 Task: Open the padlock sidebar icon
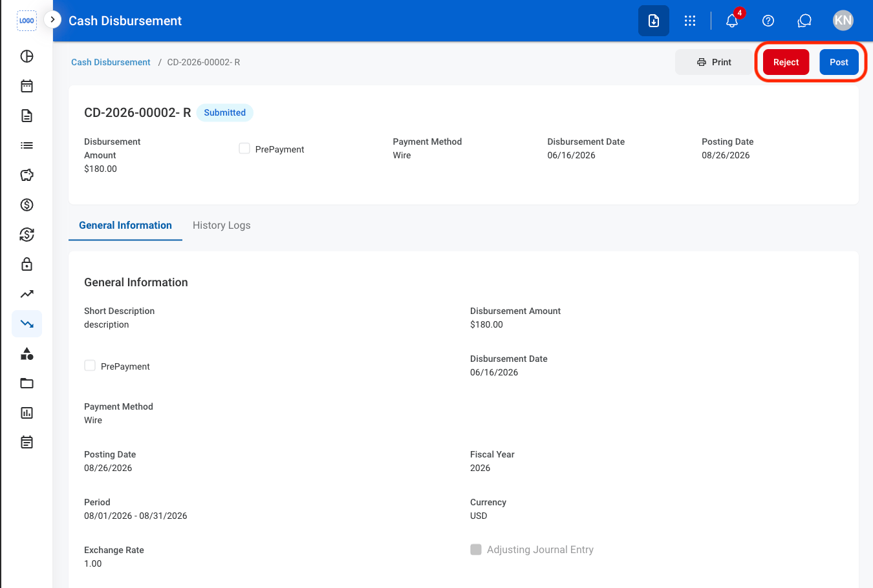[27, 264]
